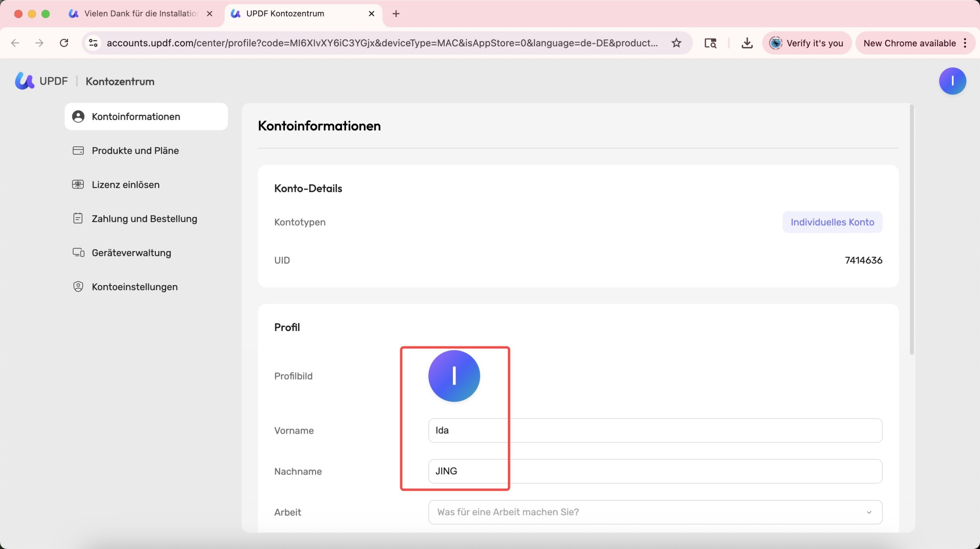
Task: Click the page's vertical scrollbar
Action: click(911, 230)
